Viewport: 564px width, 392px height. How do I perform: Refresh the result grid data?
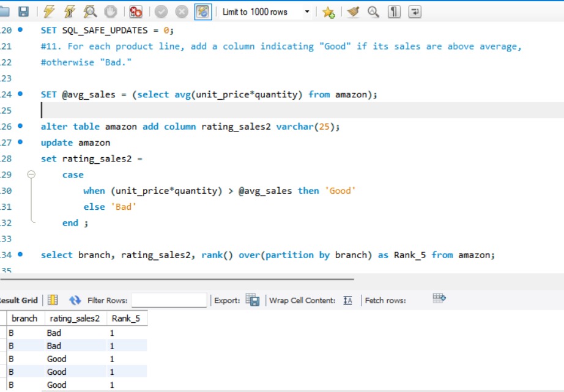point(75,300)
